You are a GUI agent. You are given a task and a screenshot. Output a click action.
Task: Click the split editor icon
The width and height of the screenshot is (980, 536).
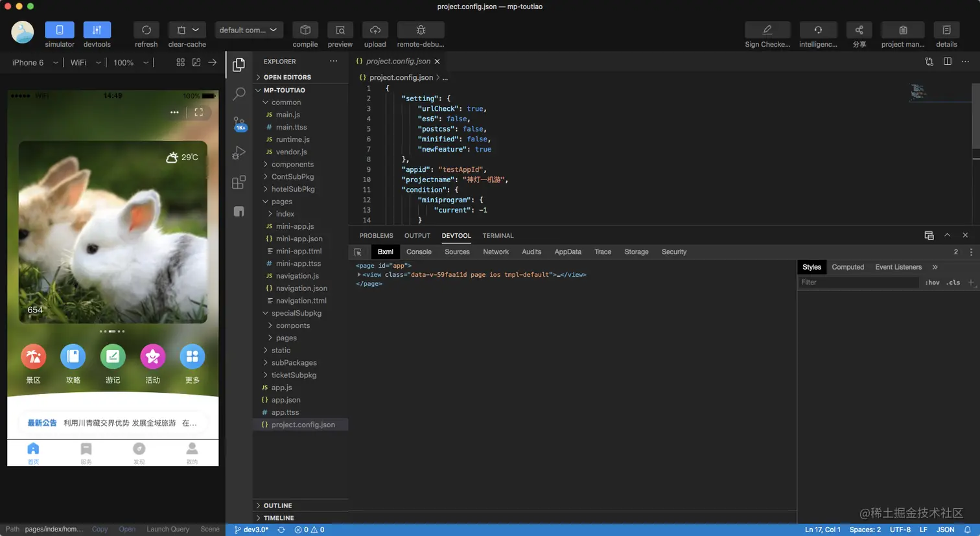[948, 62]
